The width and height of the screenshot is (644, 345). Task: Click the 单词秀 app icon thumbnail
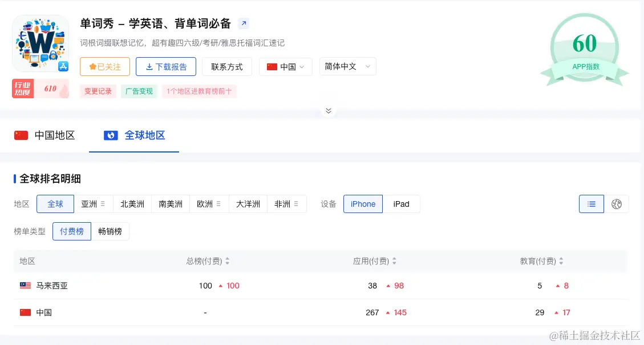coord(40,43)
